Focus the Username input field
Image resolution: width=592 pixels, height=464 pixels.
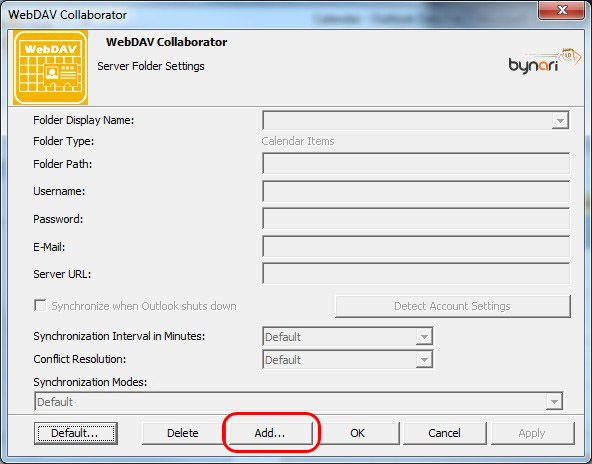416,191
